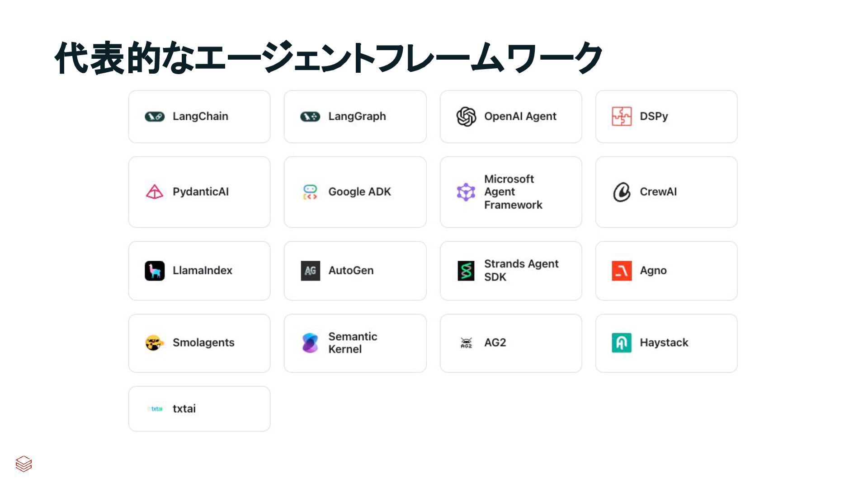
Task: Click the Smolagents emoji icon
Action: tap(155, 343)
